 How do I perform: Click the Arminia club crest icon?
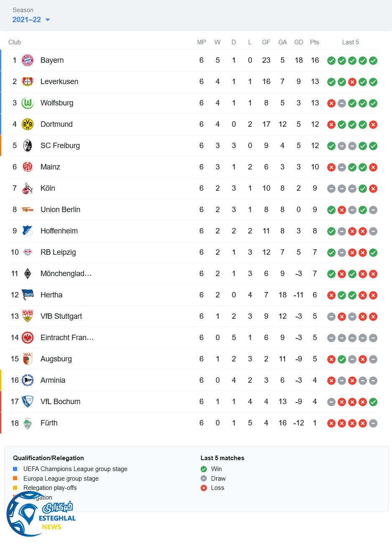(28, 380)
